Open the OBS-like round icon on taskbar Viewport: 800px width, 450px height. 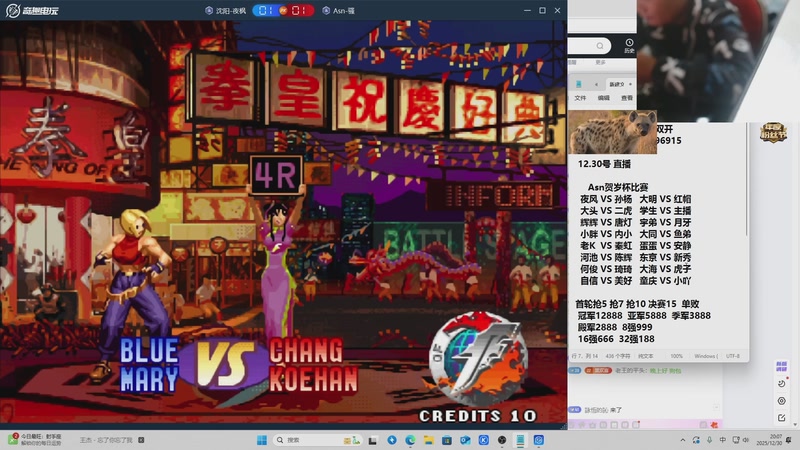pos(502,440)
